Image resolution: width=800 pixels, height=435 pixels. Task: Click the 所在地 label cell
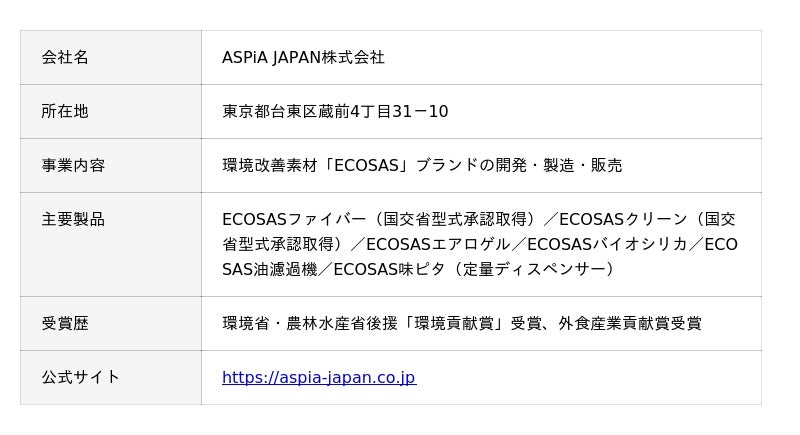65,112
